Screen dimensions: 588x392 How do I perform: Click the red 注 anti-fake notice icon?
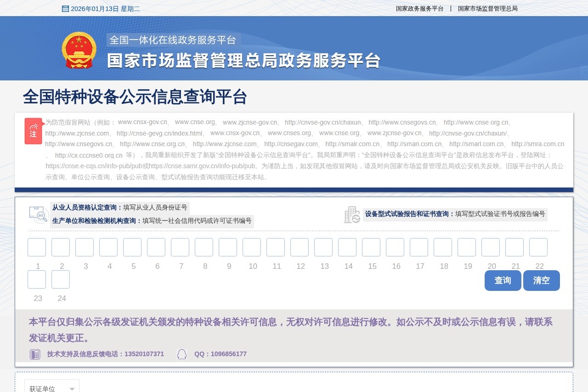coord(33,131)
